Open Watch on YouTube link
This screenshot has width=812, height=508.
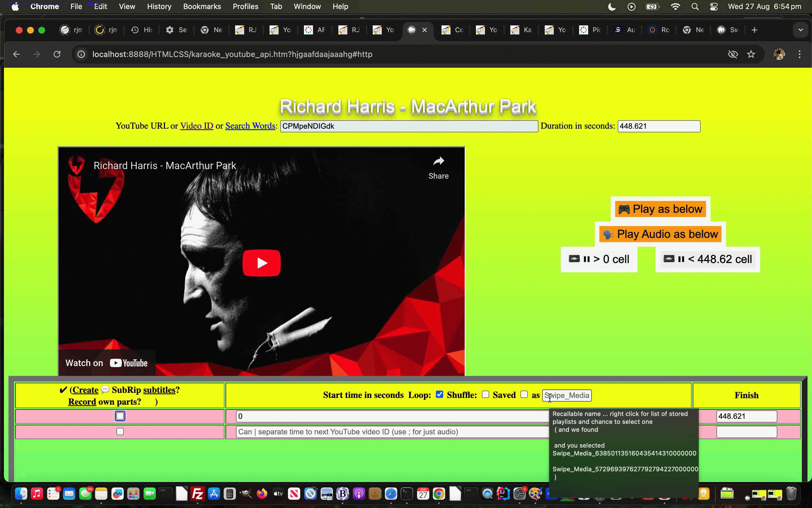click(106, 363)
